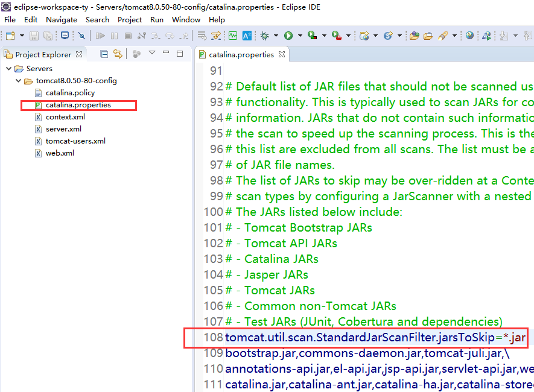This screenshot has width=534, height=392.
Task: Open the Run menu
Action: [157, 20]
